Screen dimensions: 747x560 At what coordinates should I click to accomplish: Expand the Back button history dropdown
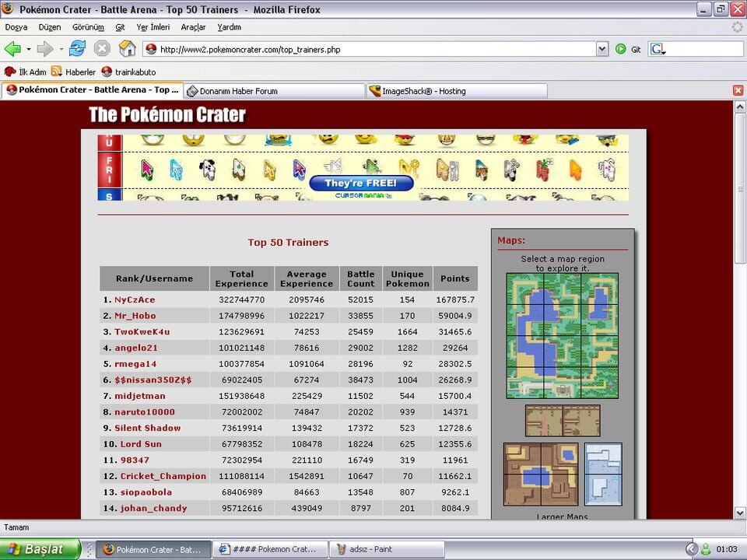(29, 48)
